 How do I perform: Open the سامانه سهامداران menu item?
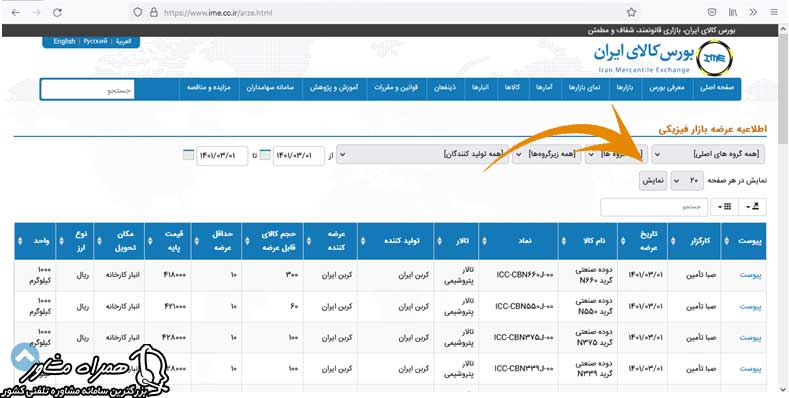[270, 88]
